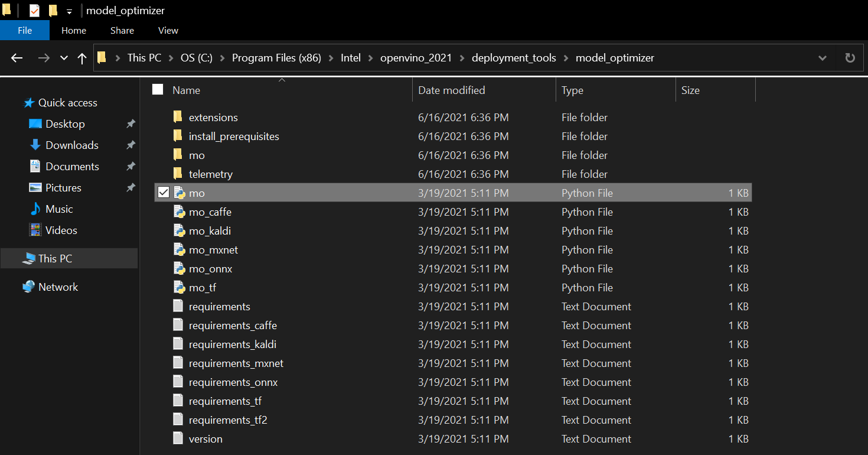Image resolution: width=868 pixels, height=455 pixels.
Task: Sort by the Name column header
Action: (186, 90)
